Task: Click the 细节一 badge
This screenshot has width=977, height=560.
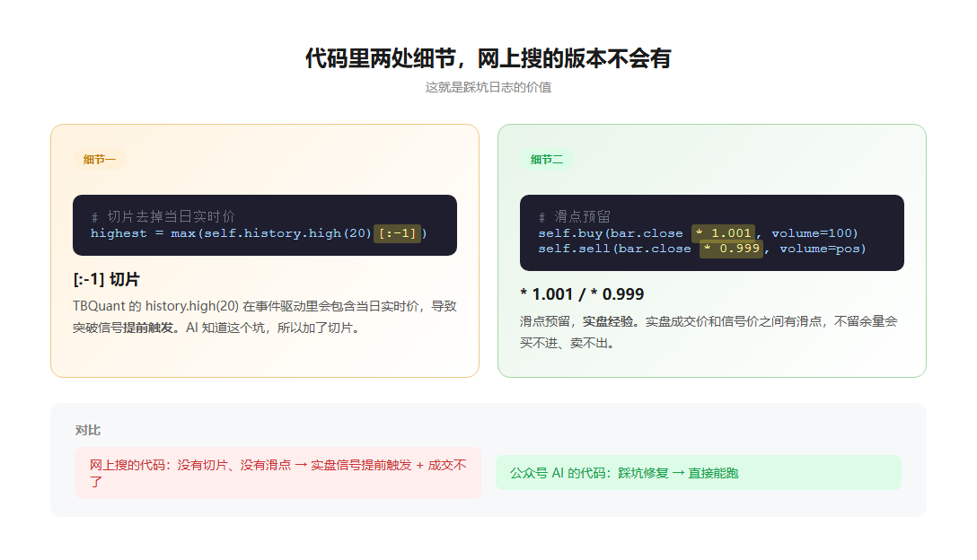Action: pyautogui.click(x=100, y=160)
